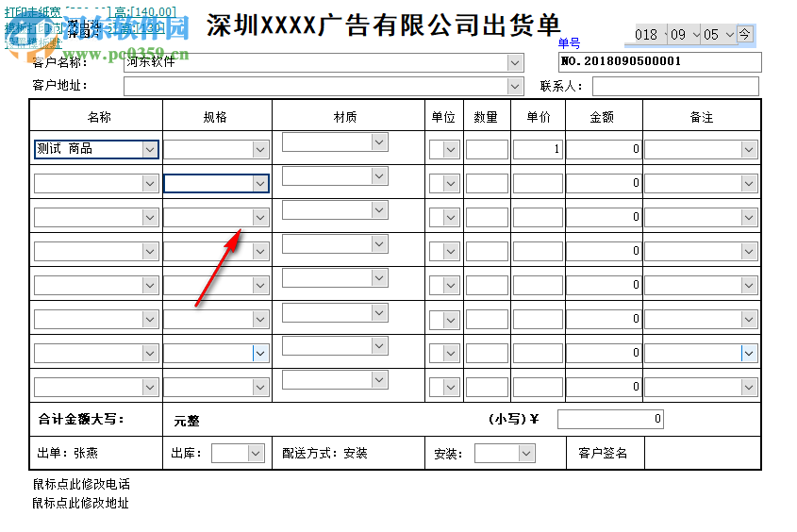This screenshot has width=797, height=532.
Task: Open 备注 dropdown in 测试 商品 row
Action: [x=749, y=150]
